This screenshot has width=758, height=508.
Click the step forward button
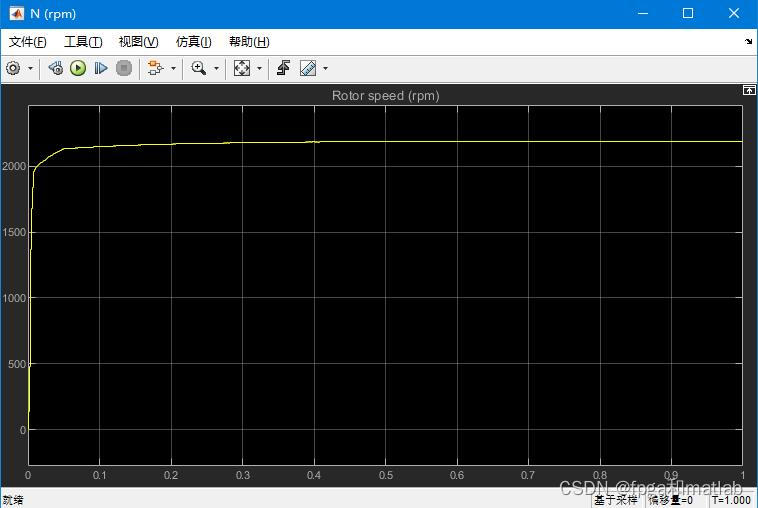click(101, 68)
